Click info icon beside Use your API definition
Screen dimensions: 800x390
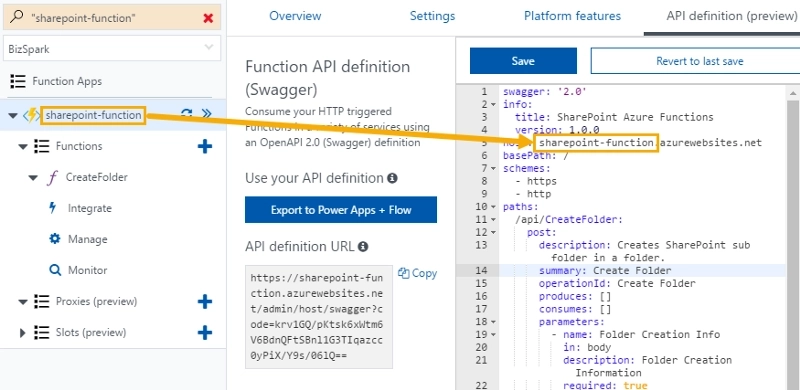click(x=392, y=178)
